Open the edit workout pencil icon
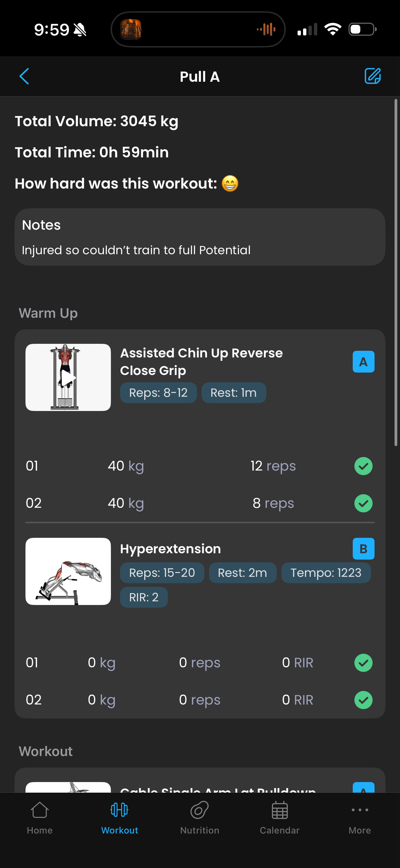This screenshot has height=868, width=400. click(372, 76)
